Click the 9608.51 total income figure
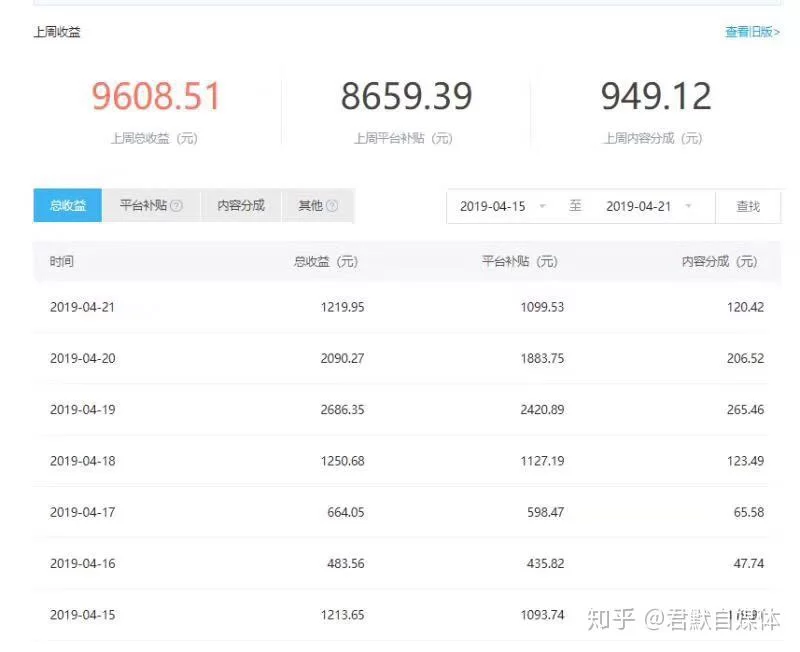The image size is (800, 652). [157, 95]
